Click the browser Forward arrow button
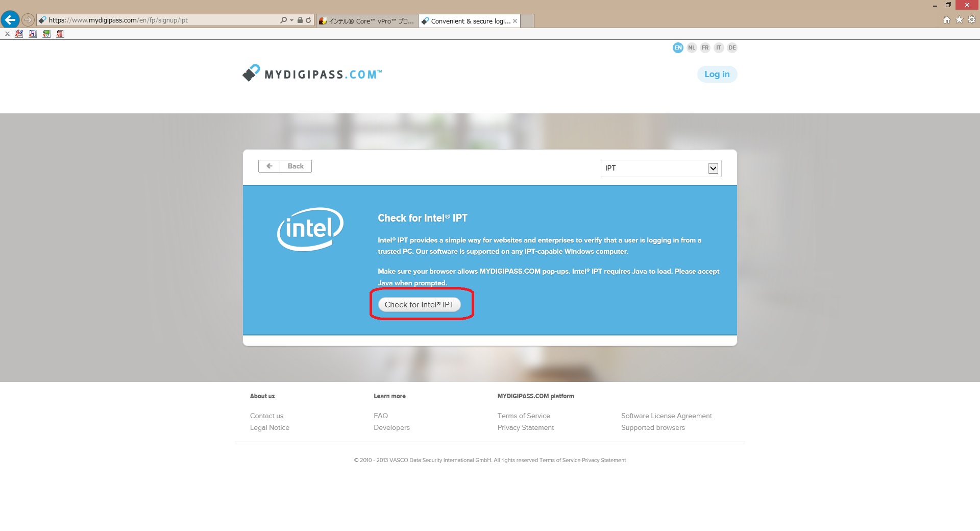Screen dimensions: 980x531 click(28, 20)
